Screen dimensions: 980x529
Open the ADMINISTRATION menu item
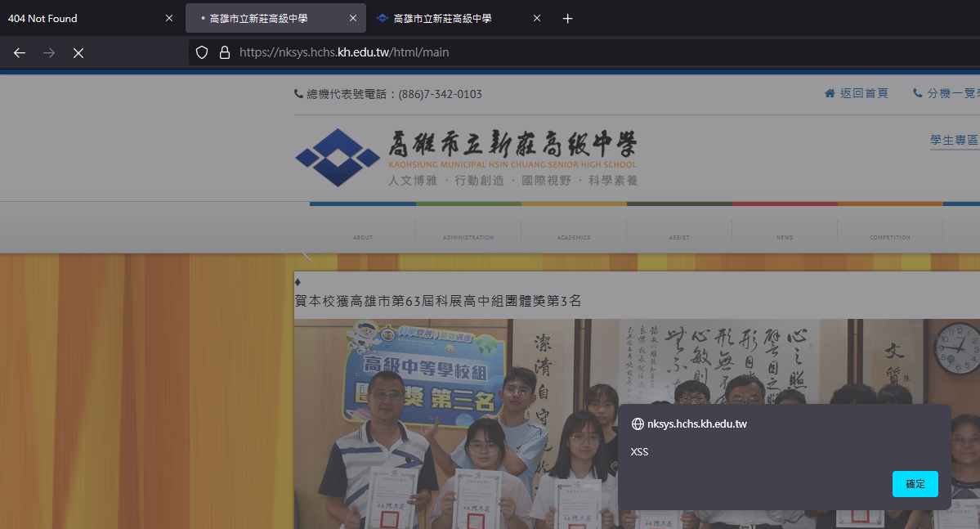468,238
